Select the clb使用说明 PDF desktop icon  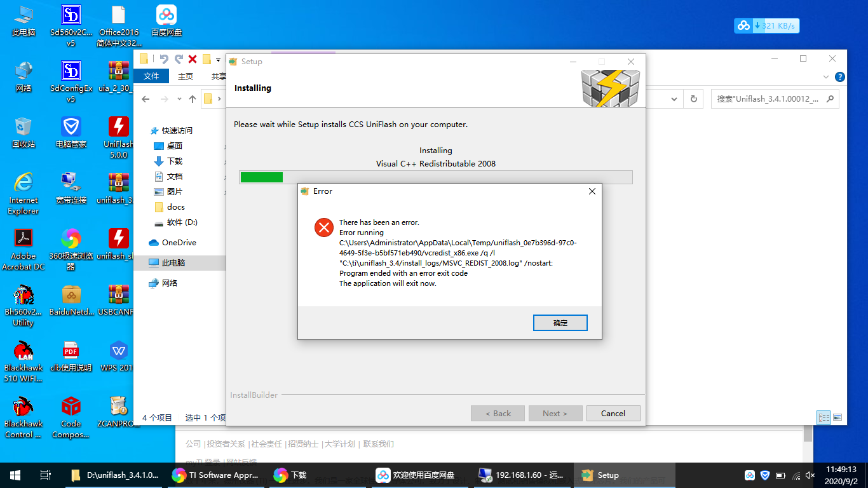click(x=71, y=356)
